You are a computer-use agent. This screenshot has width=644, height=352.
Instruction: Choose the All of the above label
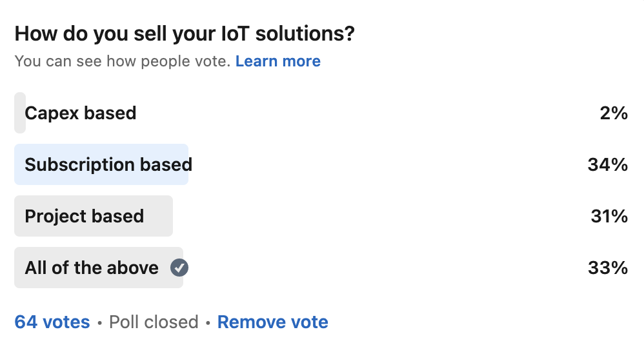(92, 268)
